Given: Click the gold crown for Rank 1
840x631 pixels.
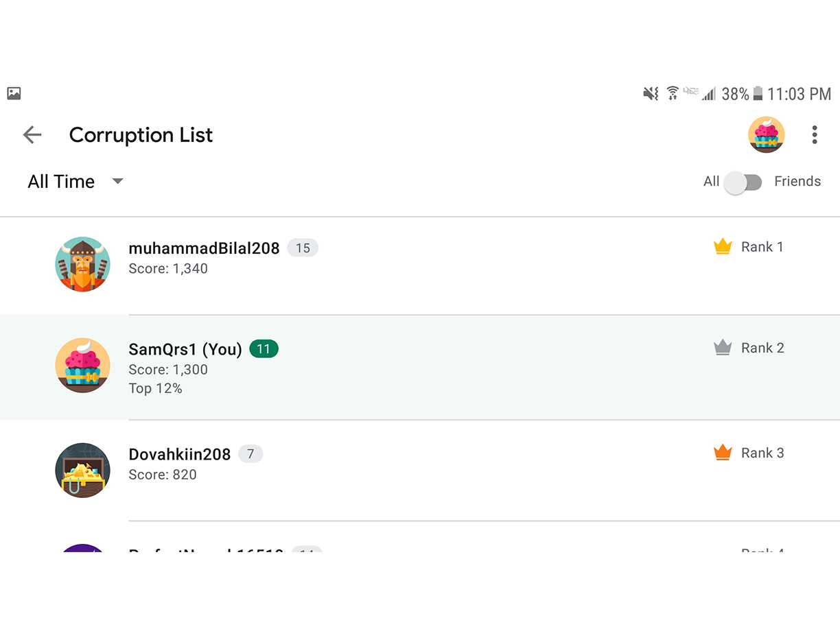Looking at the screenshot, I should (723, 247).
